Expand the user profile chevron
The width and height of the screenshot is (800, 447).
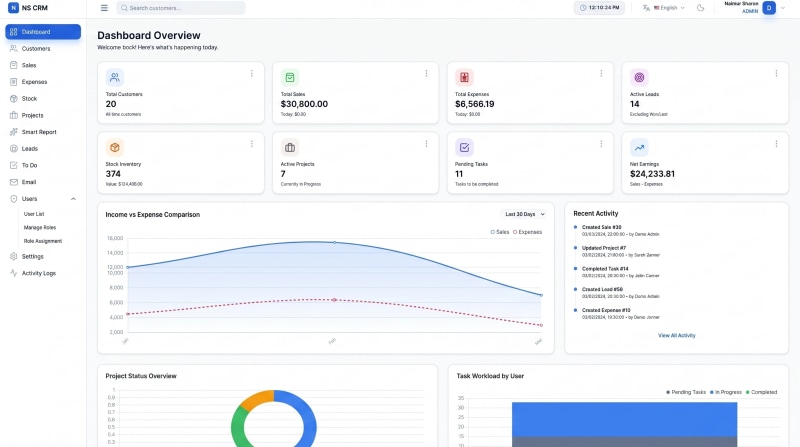(783, 8)
